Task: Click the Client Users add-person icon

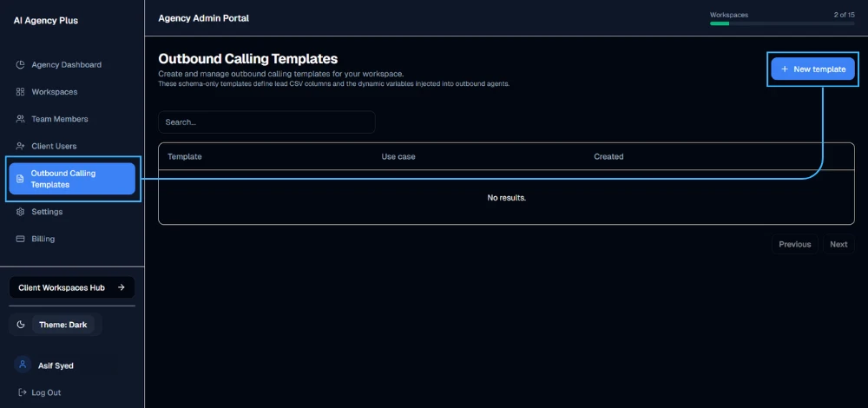Action: (x=21, y=146)
